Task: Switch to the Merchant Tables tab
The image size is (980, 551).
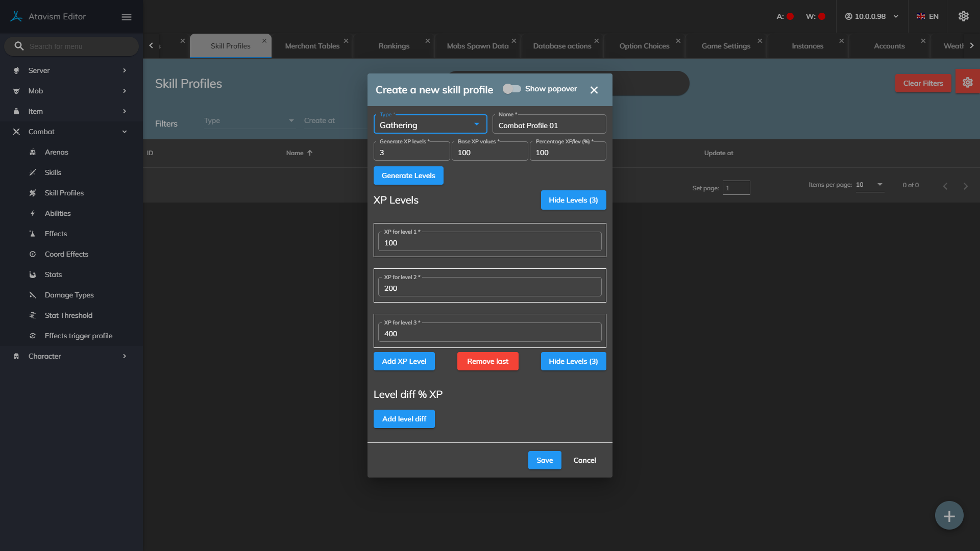Action: pyautogui.click(x=312, y=46)
